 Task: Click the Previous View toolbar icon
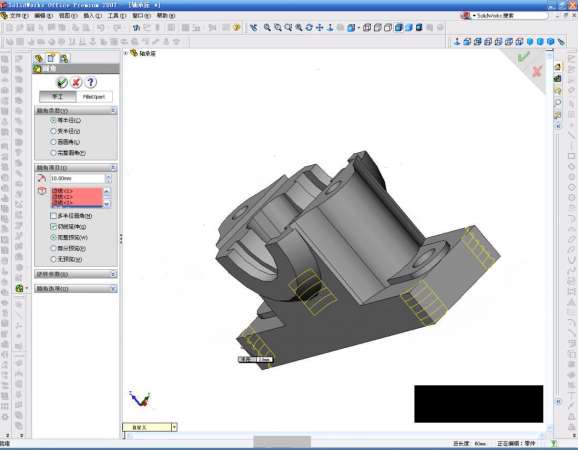[x=253, y=28]
